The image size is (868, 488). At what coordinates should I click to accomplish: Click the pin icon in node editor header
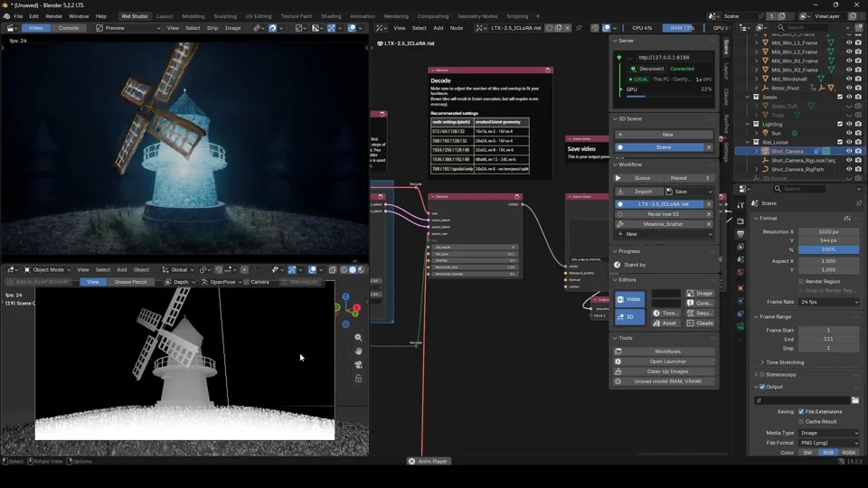pyautogui.click(x=579, y=28)
